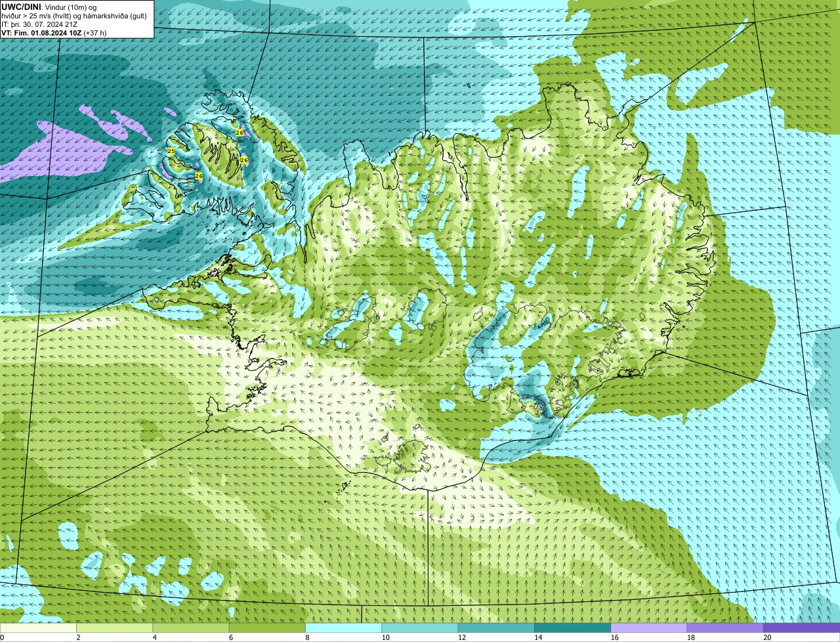
Task: Click the legend scale value '4'
Action: (x=155, y=637)
